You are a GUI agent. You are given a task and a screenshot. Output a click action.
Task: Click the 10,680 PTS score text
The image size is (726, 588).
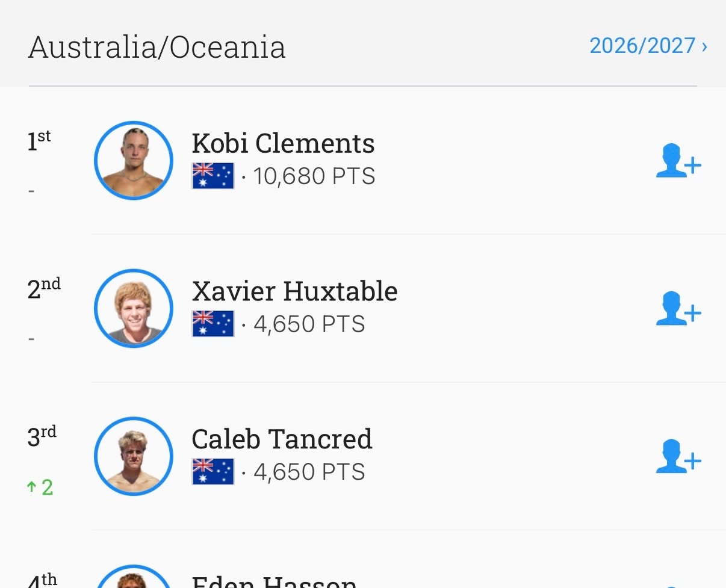pos(314,176)
